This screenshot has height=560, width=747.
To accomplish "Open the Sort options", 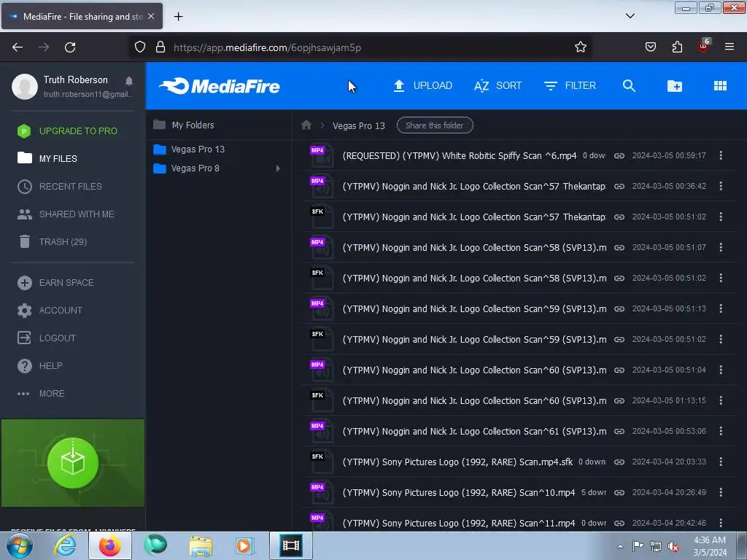I will coord(498,86).
